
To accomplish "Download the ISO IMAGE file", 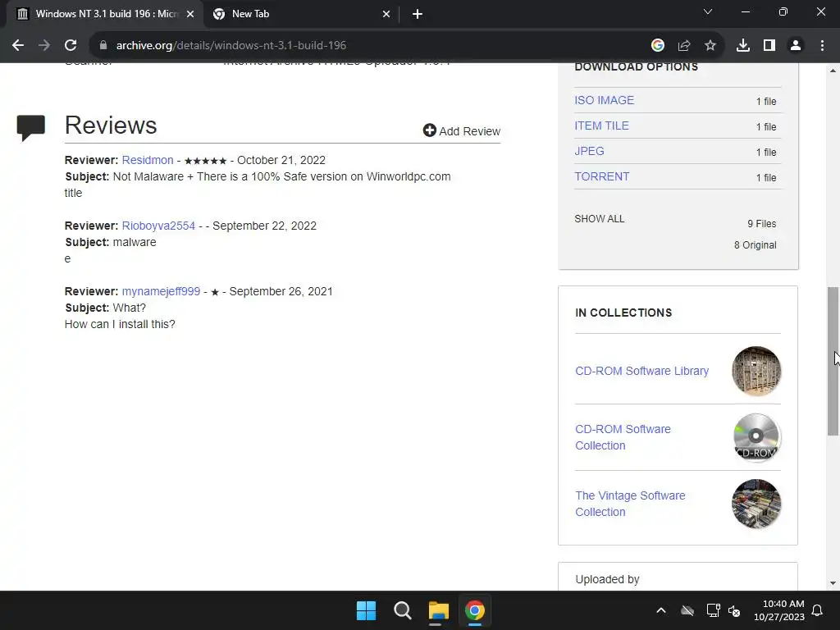I will click(x=604, y=100).
